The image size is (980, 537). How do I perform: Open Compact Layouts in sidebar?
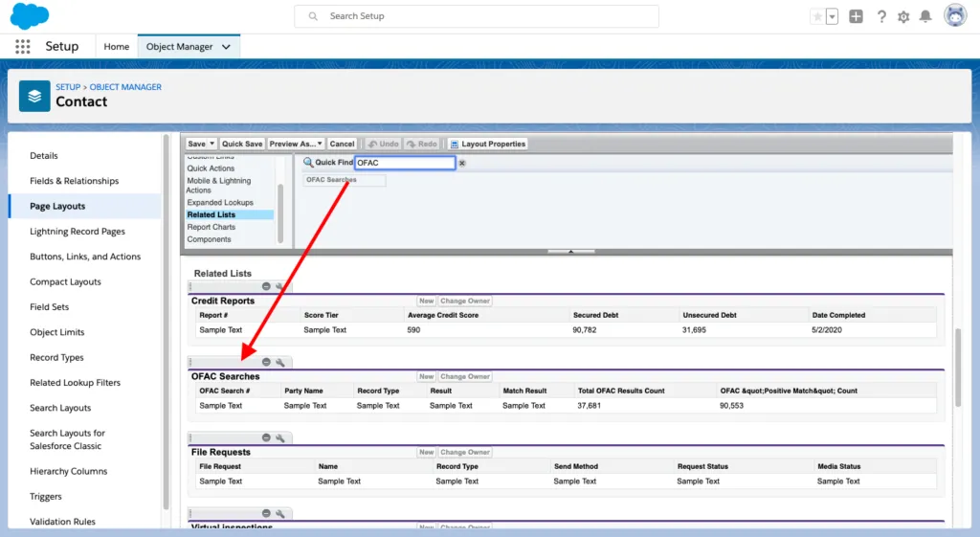[x=66, y=282]
